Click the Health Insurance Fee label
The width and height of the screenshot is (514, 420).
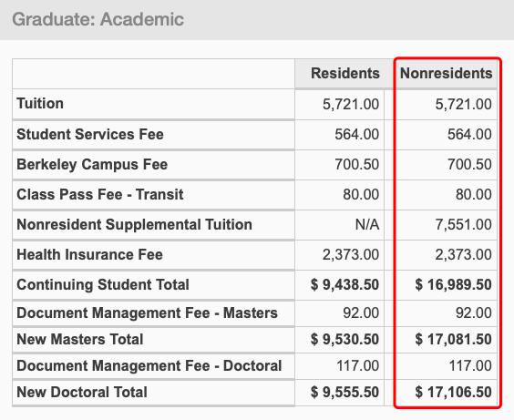(89, 254)
